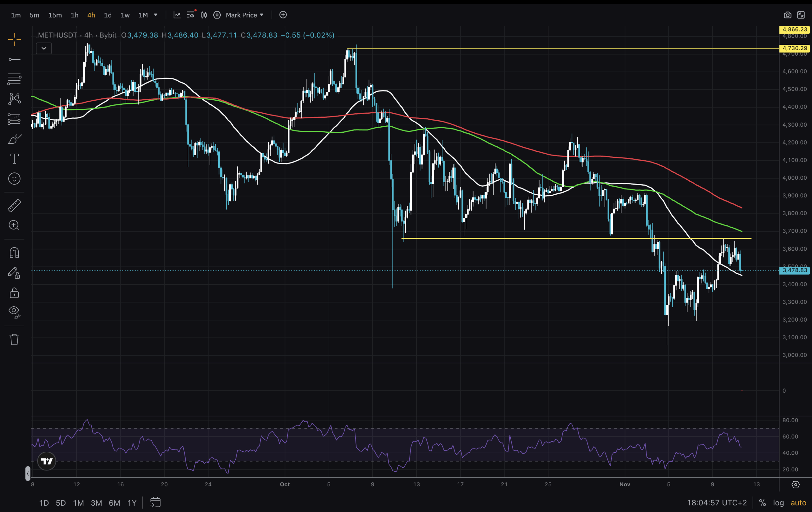The image size is (812, 512).
Task: Expand the timeframe dropdown arrow after 1M
Action: 156,15
